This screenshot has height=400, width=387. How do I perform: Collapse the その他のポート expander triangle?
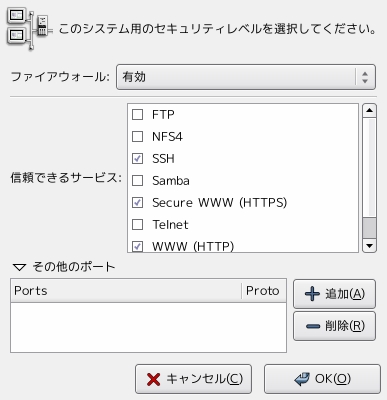[19, 267]
